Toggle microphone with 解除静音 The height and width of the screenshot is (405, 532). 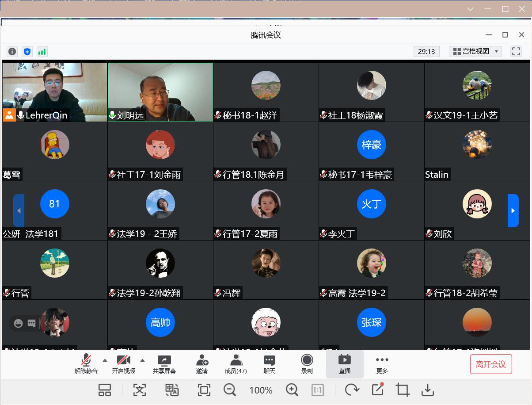point(86,364)
